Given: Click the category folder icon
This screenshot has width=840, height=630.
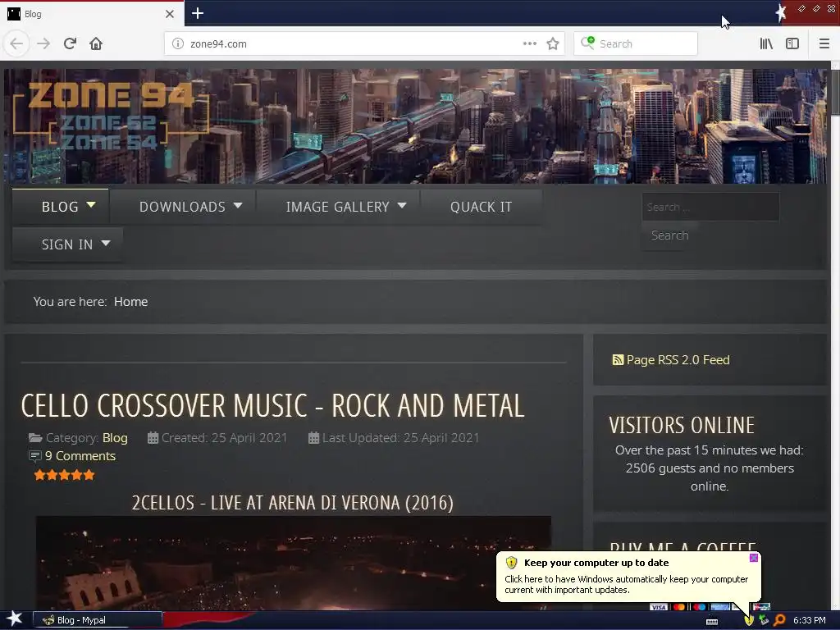Looking at the screenshot, I should [x=35, y=438].
